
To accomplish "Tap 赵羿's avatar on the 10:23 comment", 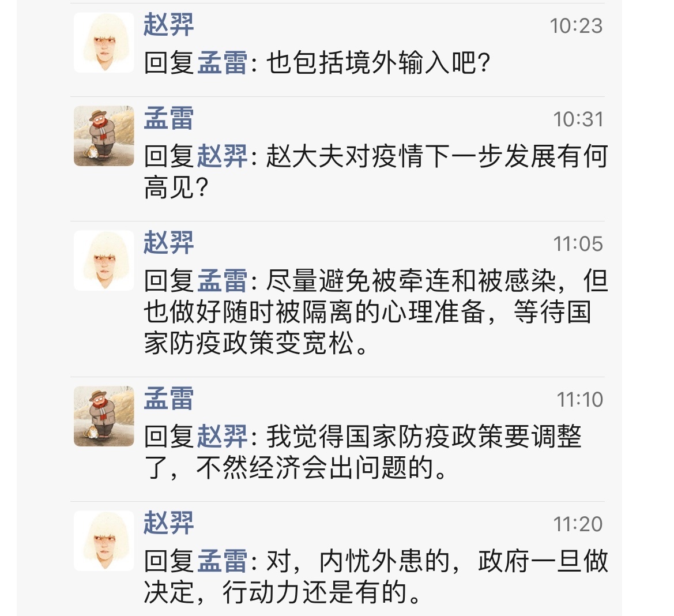I will [104, 43].
